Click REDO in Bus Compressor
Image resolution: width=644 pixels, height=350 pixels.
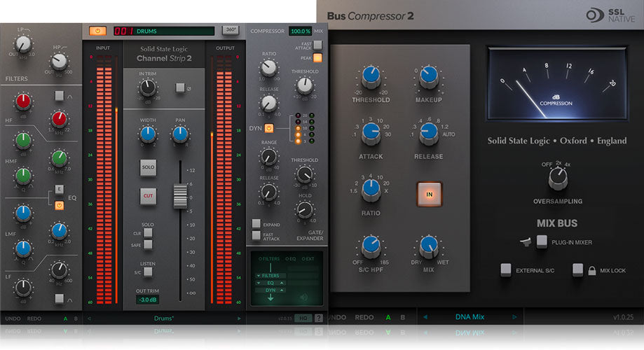pos(364,317)
